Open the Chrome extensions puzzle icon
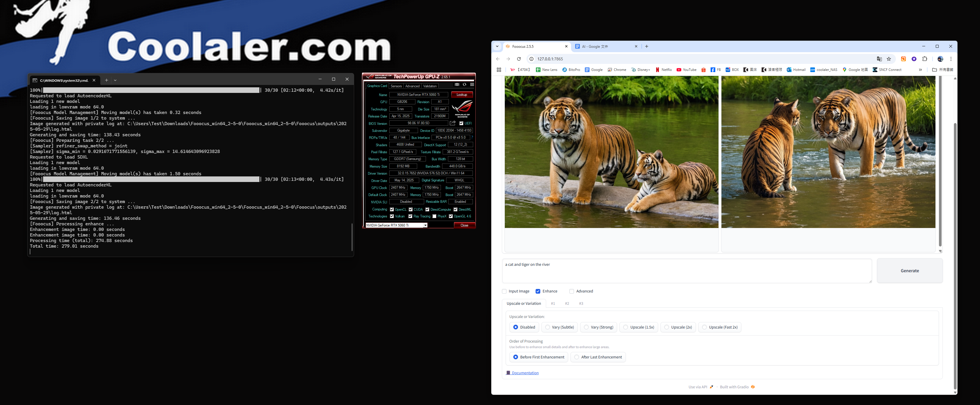The image size is (980, 405). pos(925,59)
